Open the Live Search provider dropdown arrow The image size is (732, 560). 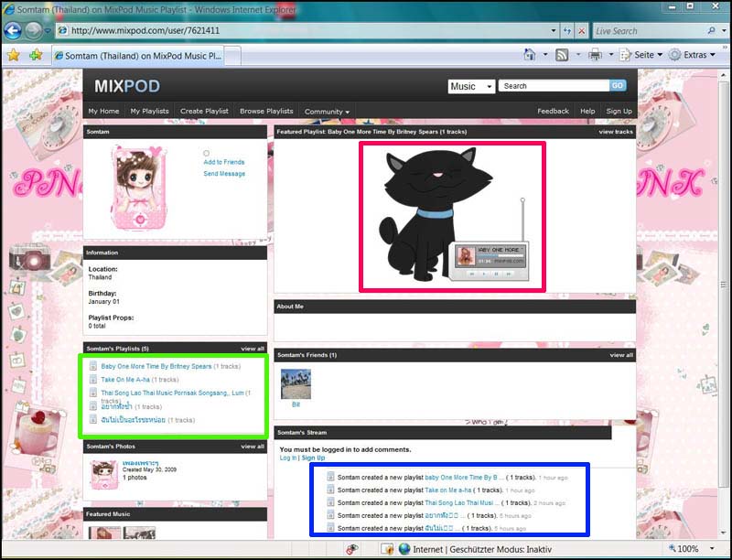(x=724, y=31)
